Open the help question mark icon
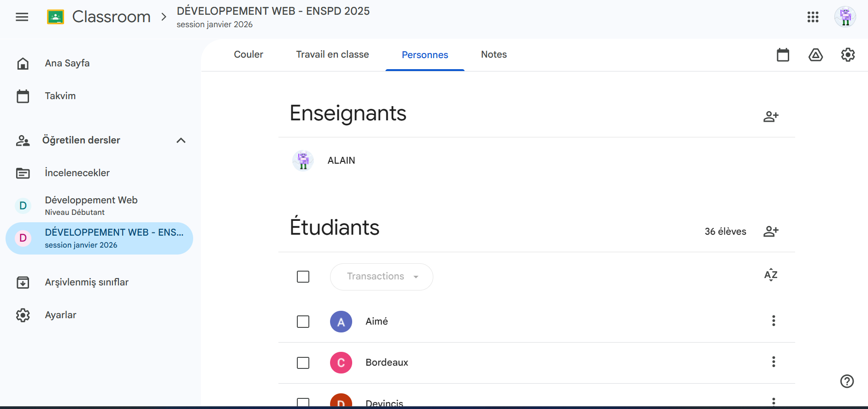Screen dimensions: 868x409 [847, 381]
